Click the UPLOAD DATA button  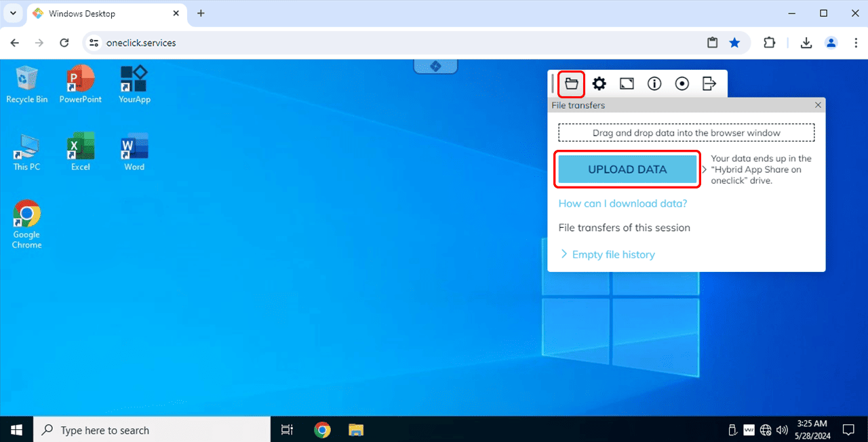(627, 169)
